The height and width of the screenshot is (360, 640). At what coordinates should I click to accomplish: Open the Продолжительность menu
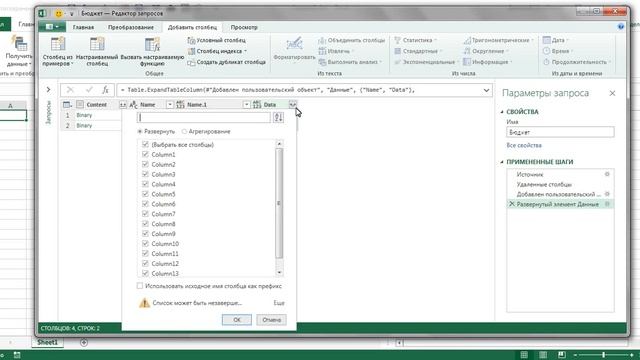[x=577, y=62]
